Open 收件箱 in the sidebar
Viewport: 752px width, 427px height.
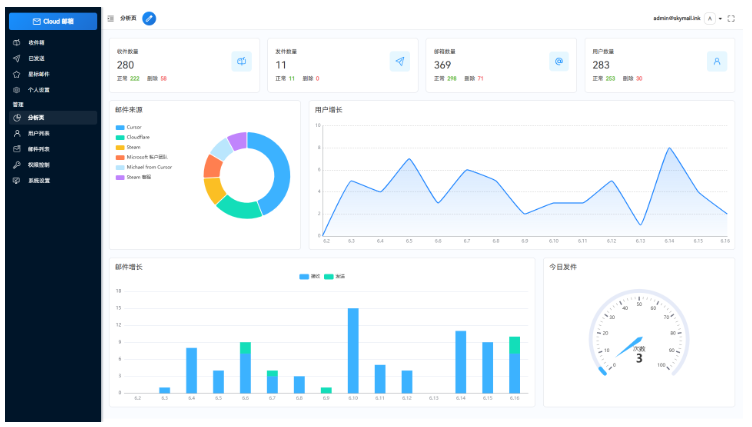[53, 43]
